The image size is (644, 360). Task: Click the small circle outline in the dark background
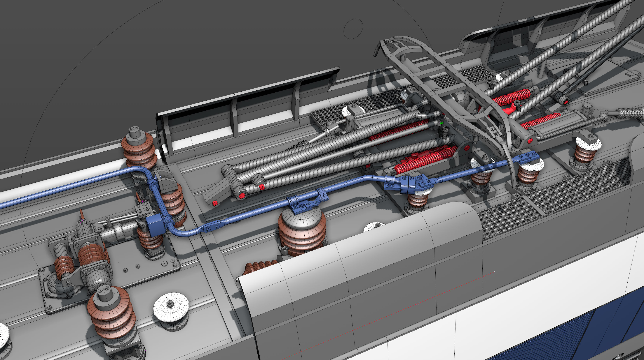tap(353, 29)
